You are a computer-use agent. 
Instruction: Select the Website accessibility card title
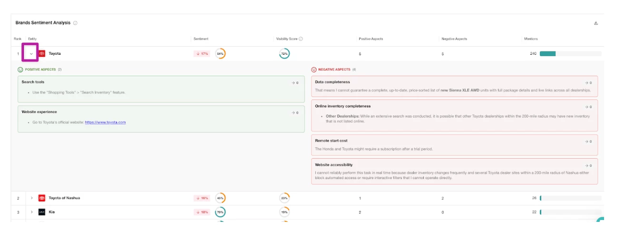click(334, 165)
